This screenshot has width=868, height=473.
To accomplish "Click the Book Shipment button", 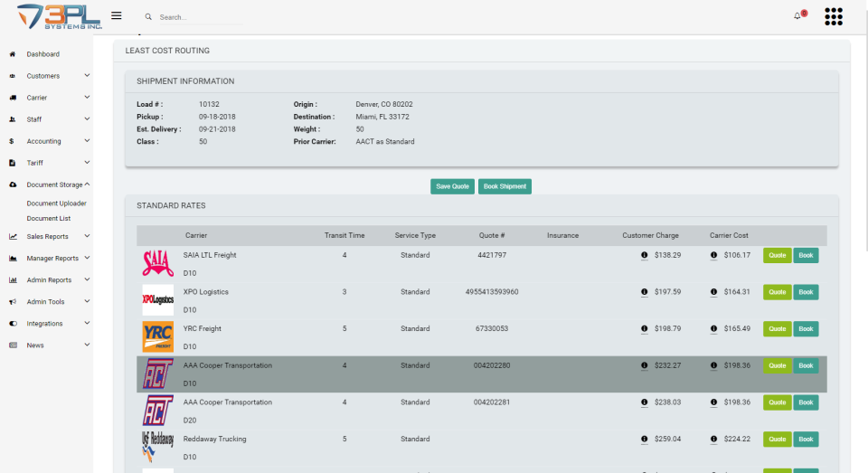I will (505, 186).
